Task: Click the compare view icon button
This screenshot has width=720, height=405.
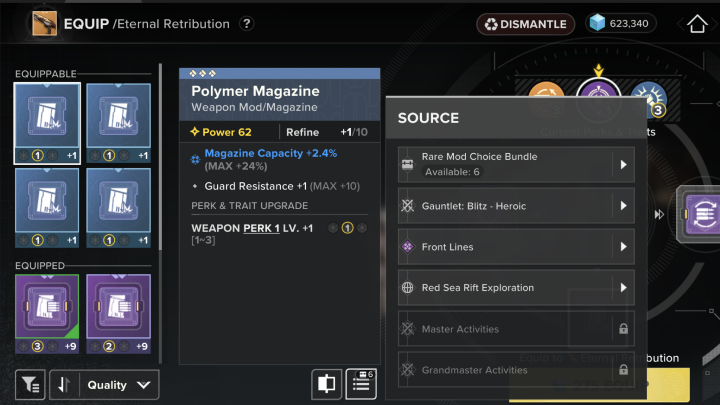Action: [x=326, y=383]
